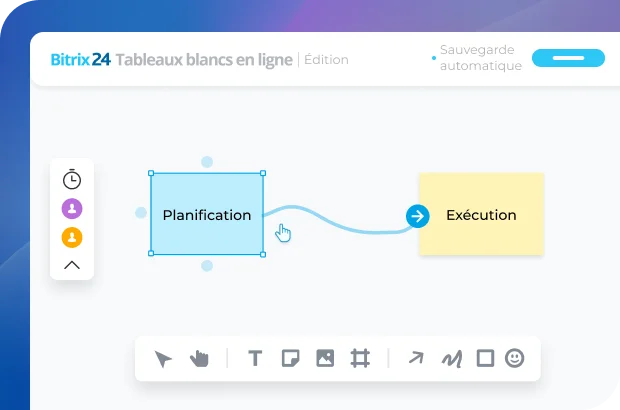The height and width of the screenshot is (410, 620).
Task: Select the hand pan tool
Action: [x=199, y=358]
